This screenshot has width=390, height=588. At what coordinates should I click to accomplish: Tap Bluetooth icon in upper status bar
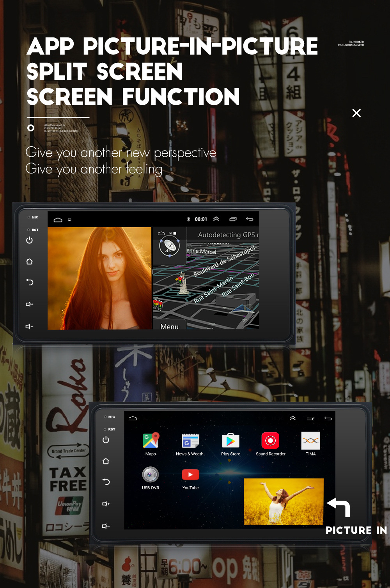pos(188,219)
